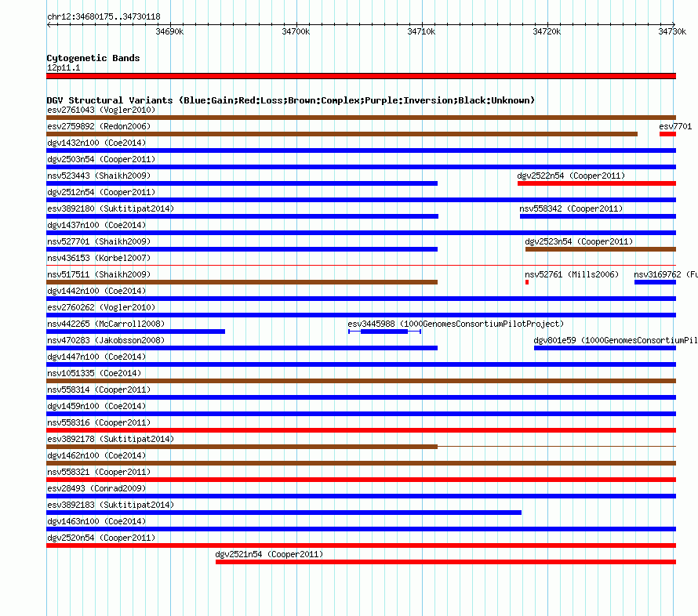Click the nsv558321 (Cooper2011) label
Screen dimensions: 698x616
click(99, 472)
